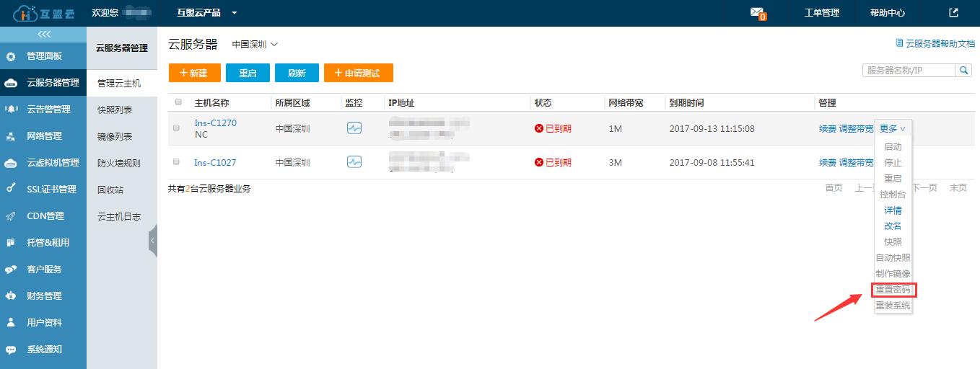Collapse sidebar with the triple-chevron icon
This screenshot has height=369, width=980.
[x=44, y=35]
